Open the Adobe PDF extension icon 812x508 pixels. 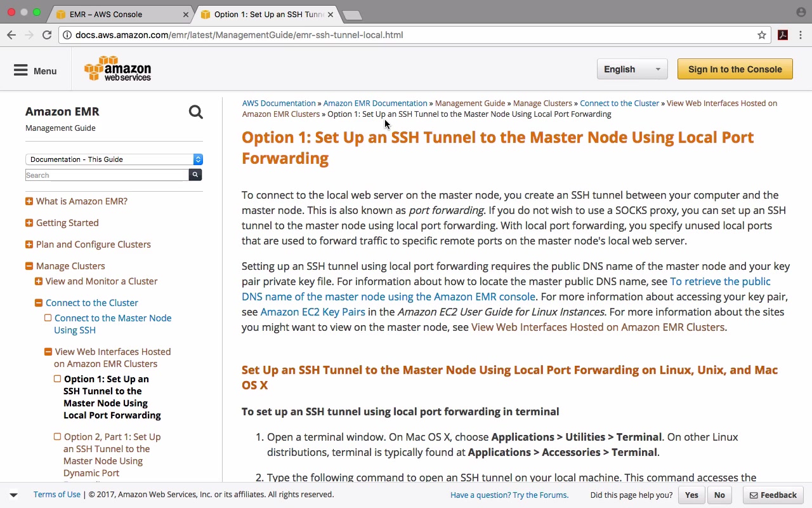[x=783, y=35]
